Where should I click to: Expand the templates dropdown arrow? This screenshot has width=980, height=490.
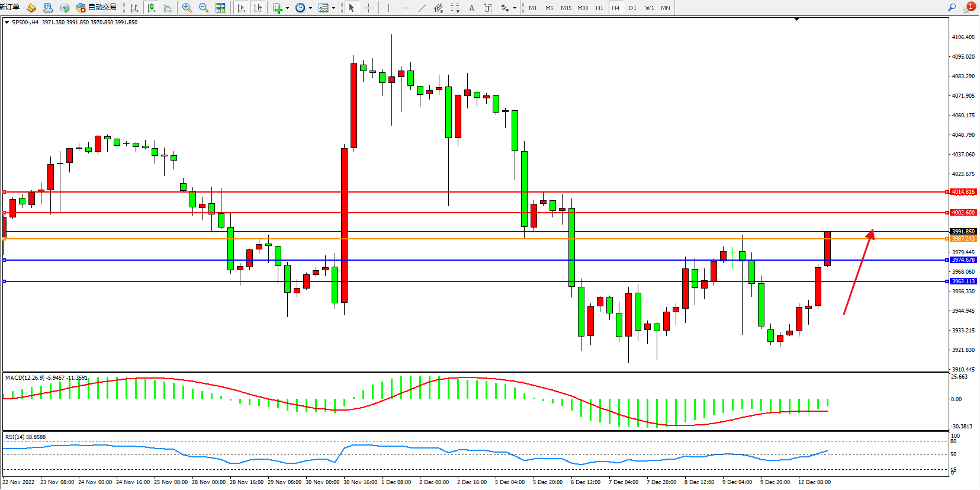coord(333,8)
